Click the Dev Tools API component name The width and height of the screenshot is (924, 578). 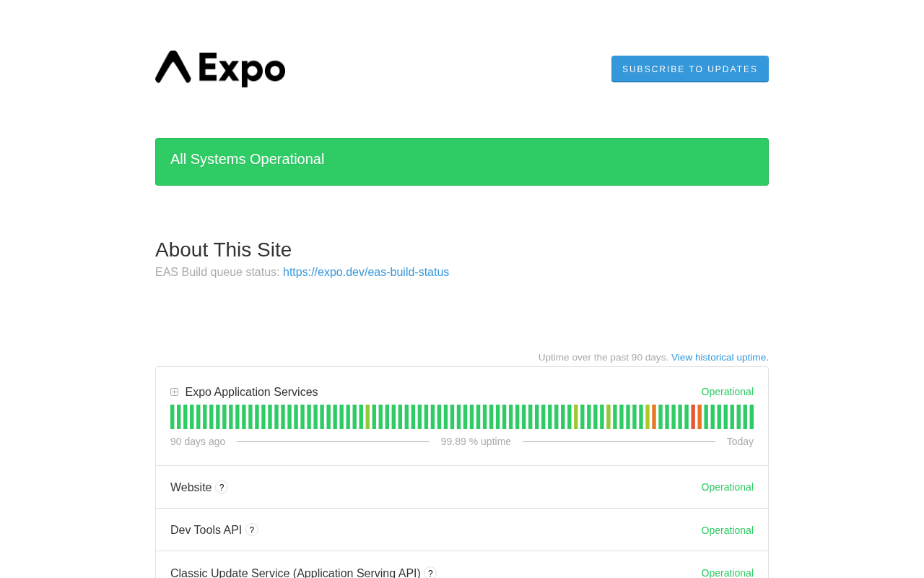[x=206, y=530]
